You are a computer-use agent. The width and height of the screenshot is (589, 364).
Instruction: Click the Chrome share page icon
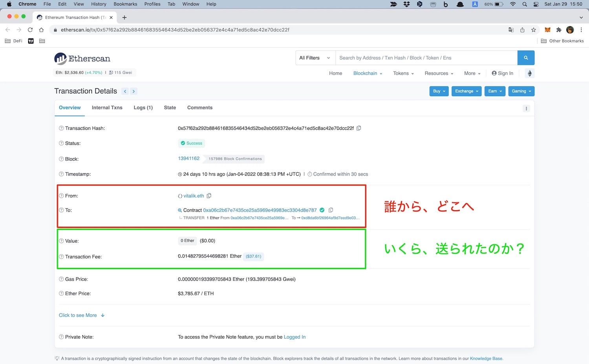(522, 30)
